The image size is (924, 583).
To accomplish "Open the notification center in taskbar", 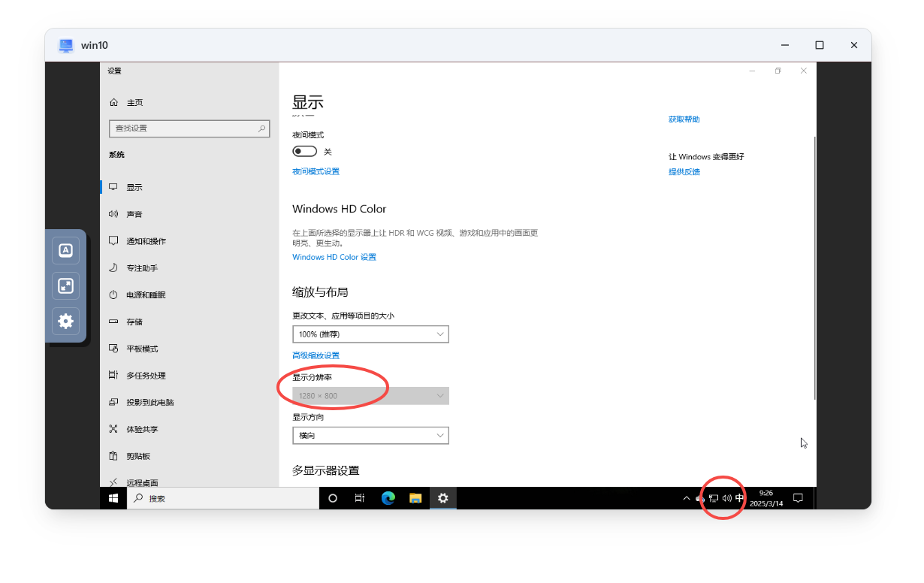I will (799, 498).
